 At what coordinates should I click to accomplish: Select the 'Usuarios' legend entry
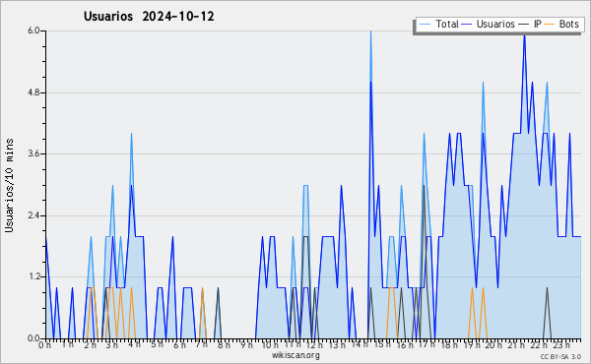[495, 24]
